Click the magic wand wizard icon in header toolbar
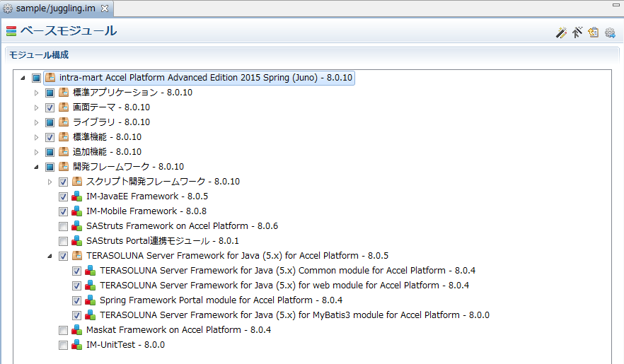 coord(562,33)
